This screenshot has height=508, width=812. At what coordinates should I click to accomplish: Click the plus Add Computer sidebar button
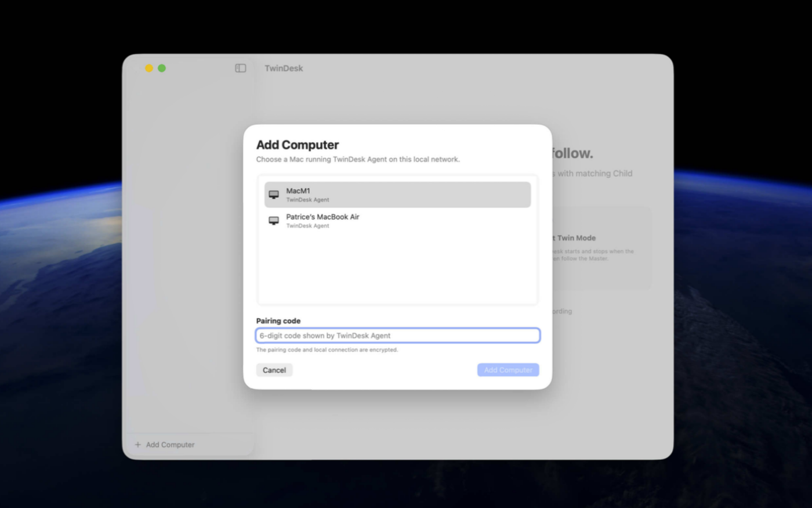(x=165, y=445)
